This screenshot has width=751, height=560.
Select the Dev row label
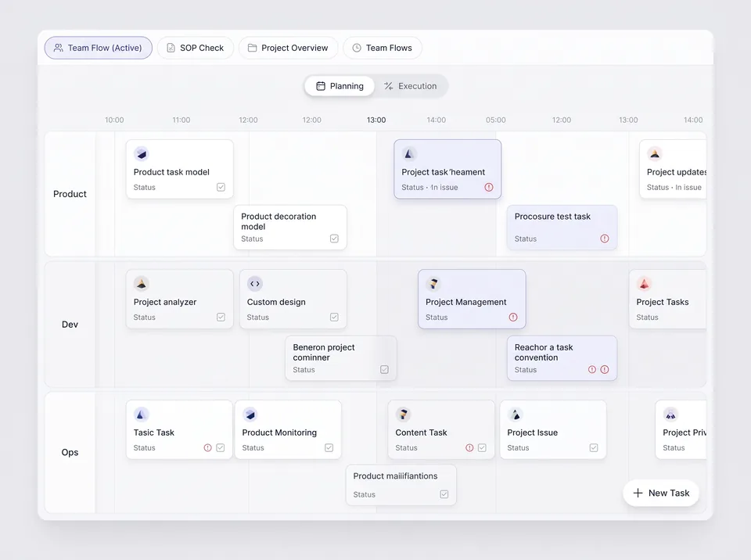pyautogui.click(x=70, y=325)
